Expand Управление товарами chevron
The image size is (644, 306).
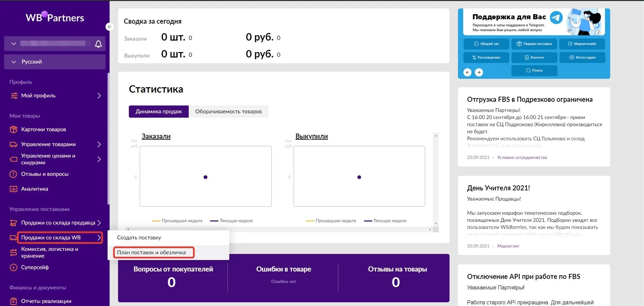[99, 144]
